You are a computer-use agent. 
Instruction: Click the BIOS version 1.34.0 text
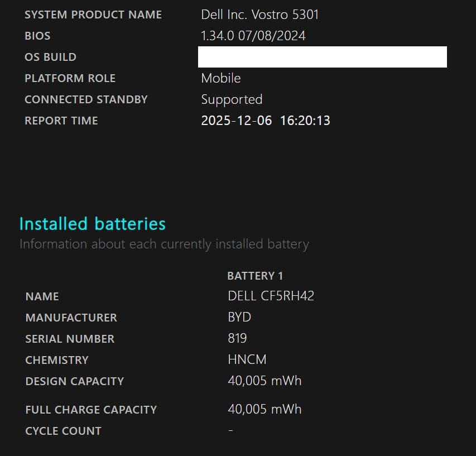click(x=253, y=36)
